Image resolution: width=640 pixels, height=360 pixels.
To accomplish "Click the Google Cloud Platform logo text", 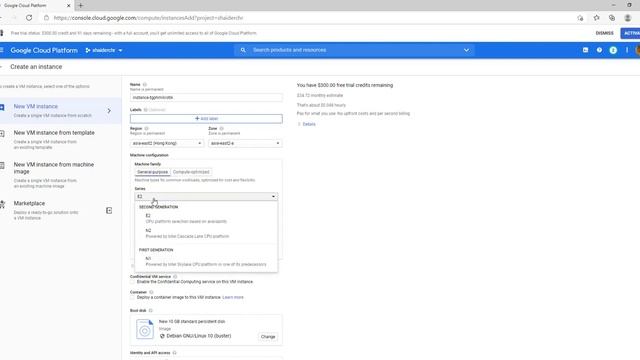I will [44, 50].
